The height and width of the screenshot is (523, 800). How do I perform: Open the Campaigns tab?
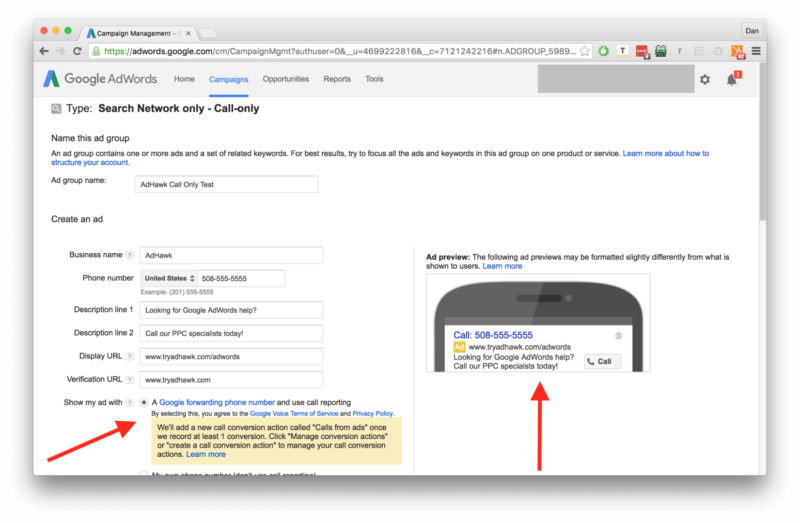229,80
